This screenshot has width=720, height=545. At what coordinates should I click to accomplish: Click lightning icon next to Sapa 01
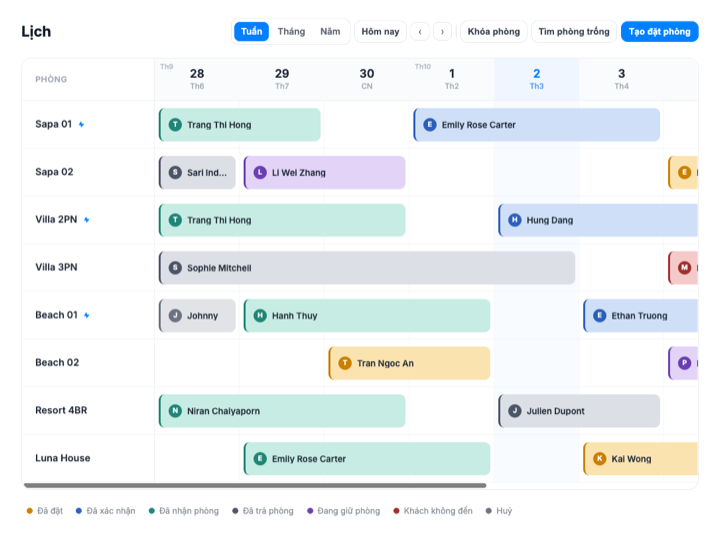coord(81,124)
